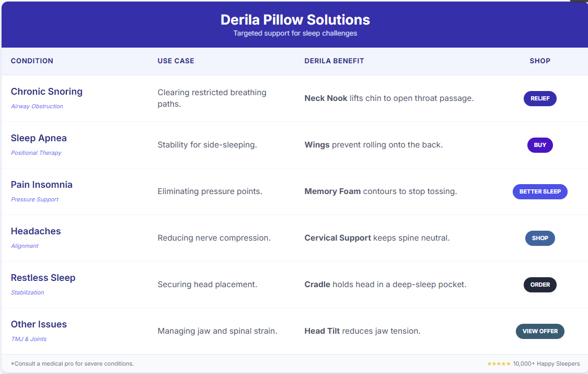This screenshot has width=588, height=374.
Task: Click the RELIEF button for Chronic Snoring
Action: pos(540,98)
